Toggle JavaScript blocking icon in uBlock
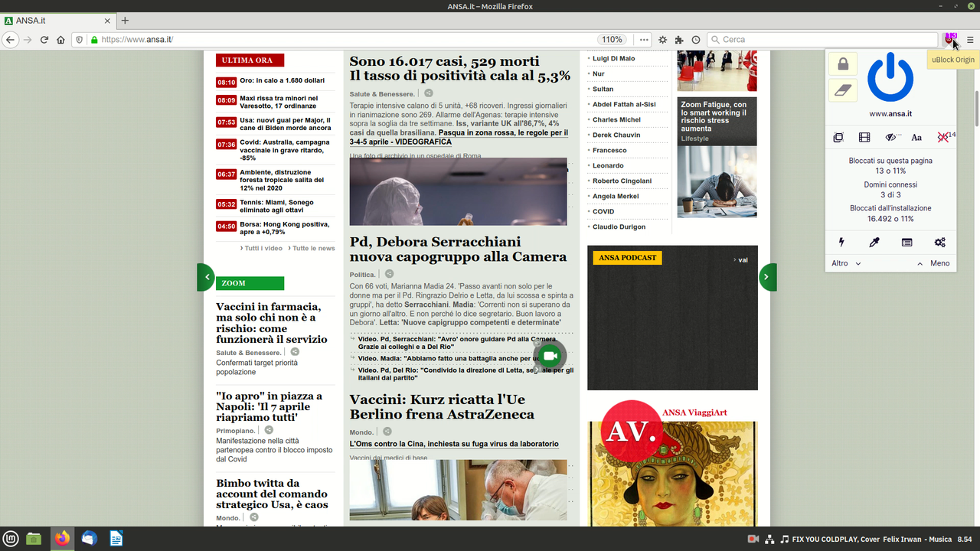This screenshot has height=551, width=980. [944, 137]
